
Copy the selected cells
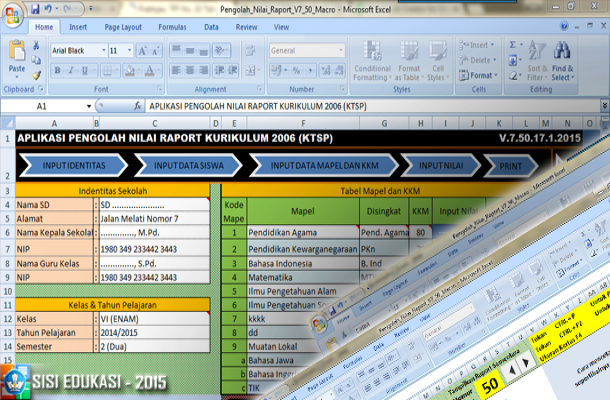coord(36,60)
